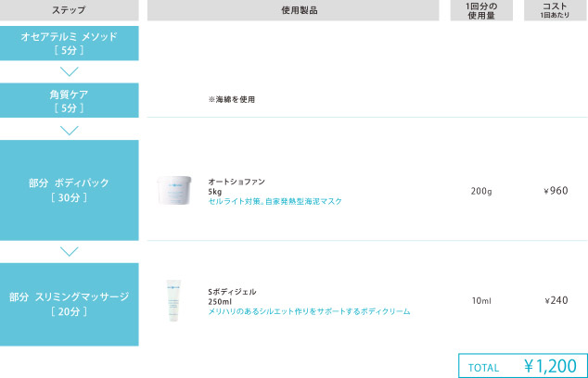Click the ¥240 cost value
The height and width of the screenshot is (378, 588).
[555, 300]
